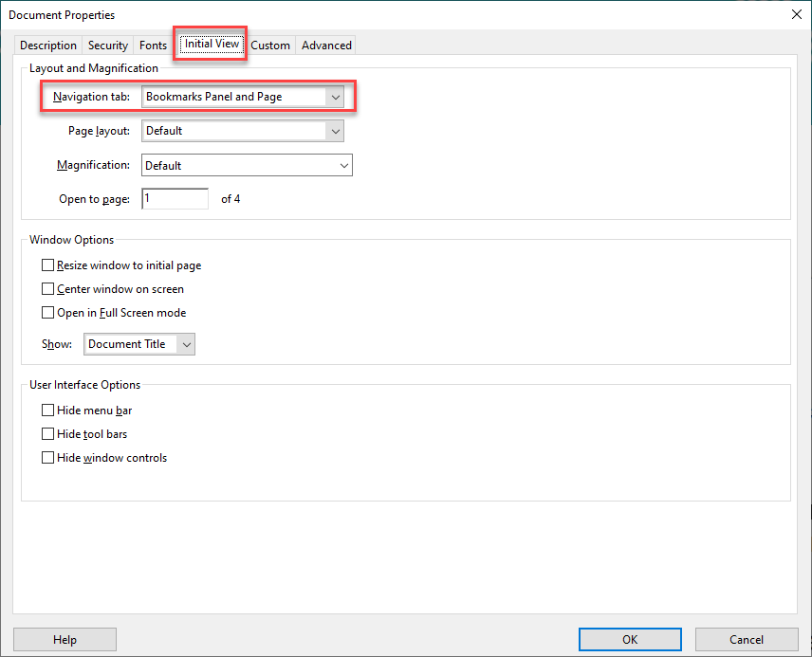Check Hide window controls option
Screen dimensions: 812x657
47,457
